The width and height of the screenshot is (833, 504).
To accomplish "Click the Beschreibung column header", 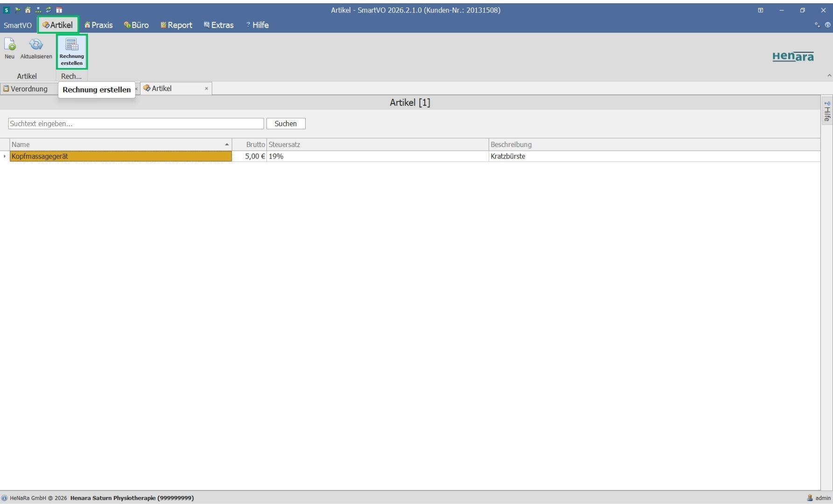I will click(654, 145).
